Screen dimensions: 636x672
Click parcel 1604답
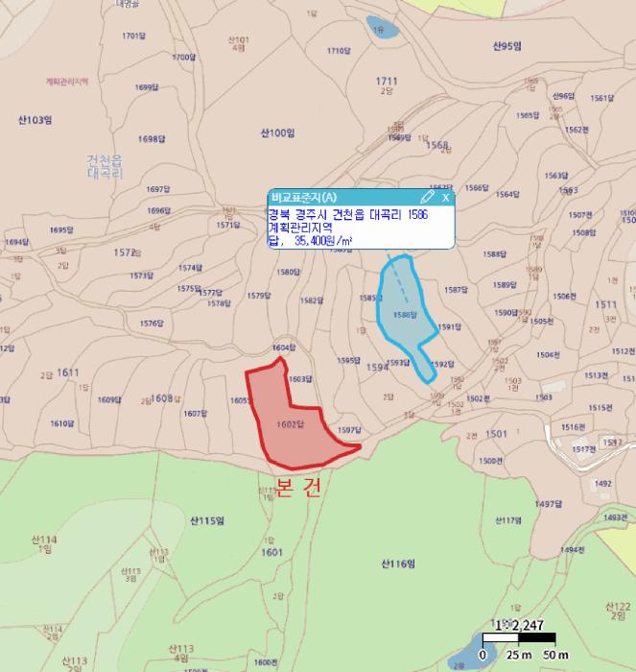pyautogui.click(x=284, y=348)
